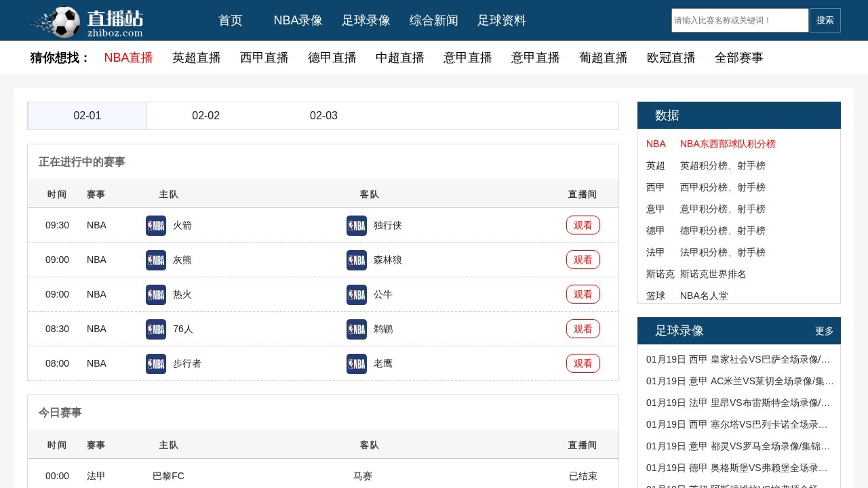Image resolution: width=868 pixels, height=488 pixels.
Task: Click NBA icon beside 独行侠 team
Action: (357, 226)
